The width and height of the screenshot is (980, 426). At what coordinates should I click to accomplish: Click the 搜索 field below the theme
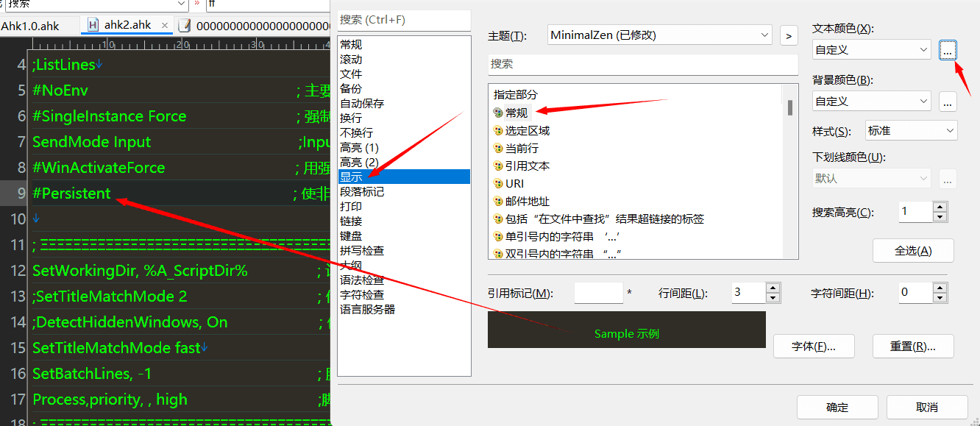coord(642,64)
